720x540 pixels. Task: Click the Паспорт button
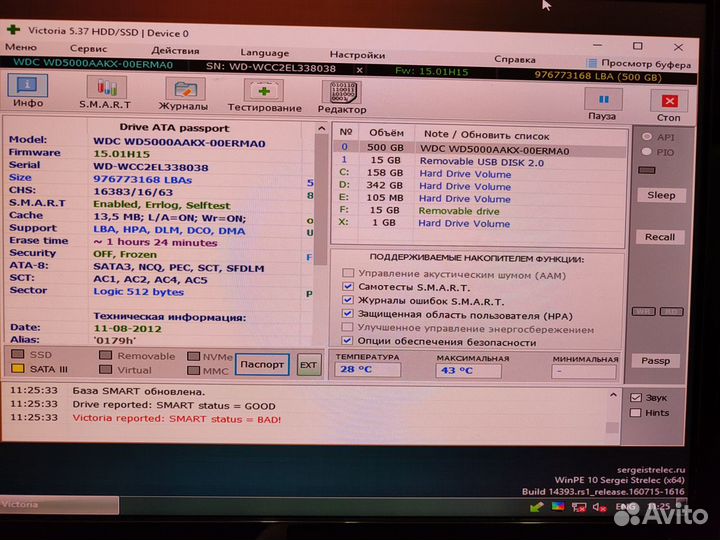tap(263, 365)
